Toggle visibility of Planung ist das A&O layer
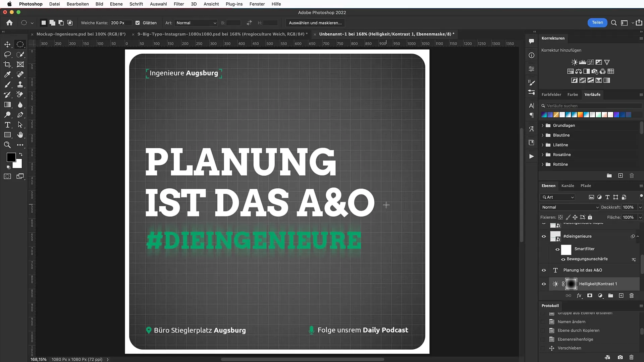This screenshot has height=362, width=644. click(544, 269)
